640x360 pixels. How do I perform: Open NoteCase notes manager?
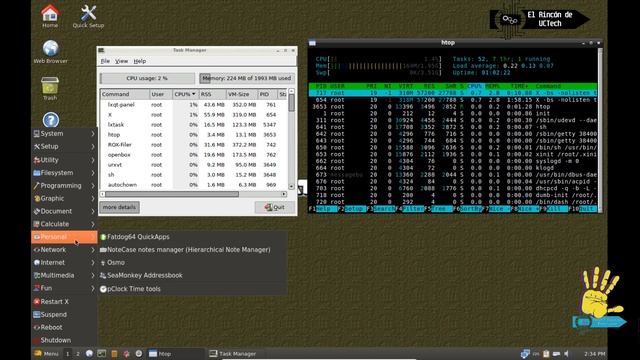tap(192, 249)
